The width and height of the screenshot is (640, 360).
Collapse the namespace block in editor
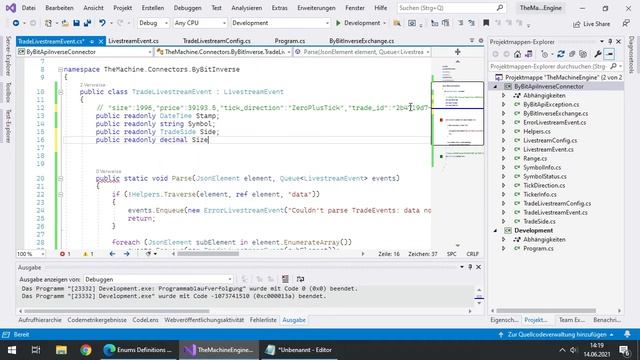pyautogui.click(x=60, y=69)
